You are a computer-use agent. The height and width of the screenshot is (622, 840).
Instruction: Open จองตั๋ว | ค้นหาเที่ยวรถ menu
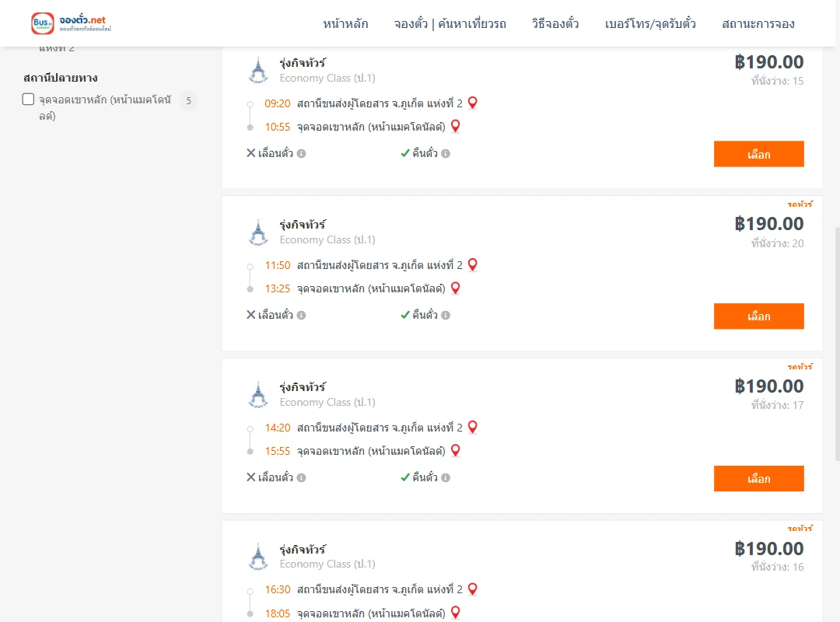[x=450, y=23]
